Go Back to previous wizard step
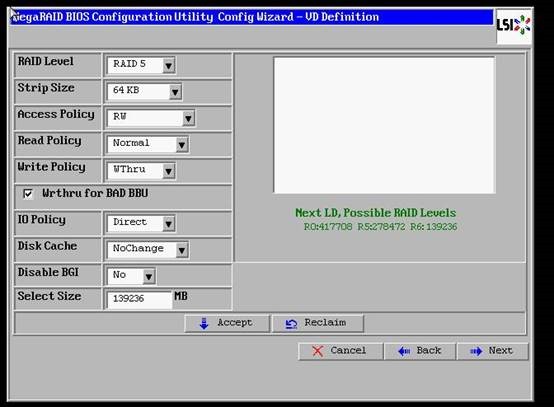The image size is (554, 407). (420, 351)
